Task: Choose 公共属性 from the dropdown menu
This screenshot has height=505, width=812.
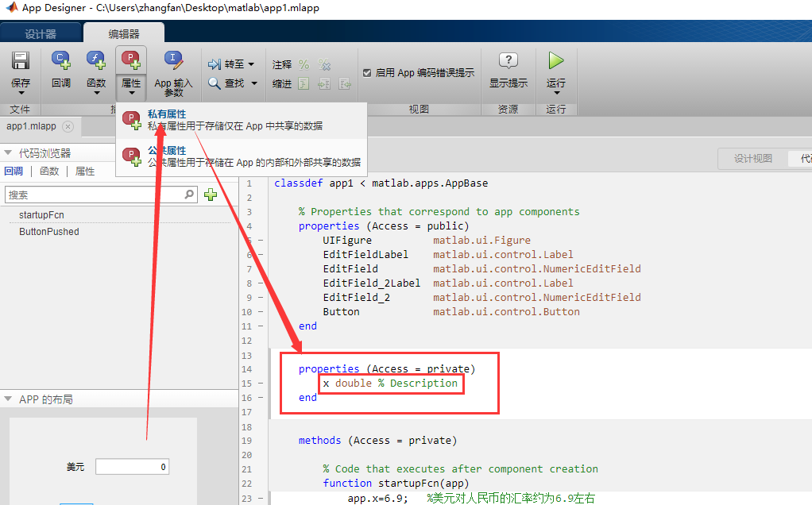Action: 242,156
